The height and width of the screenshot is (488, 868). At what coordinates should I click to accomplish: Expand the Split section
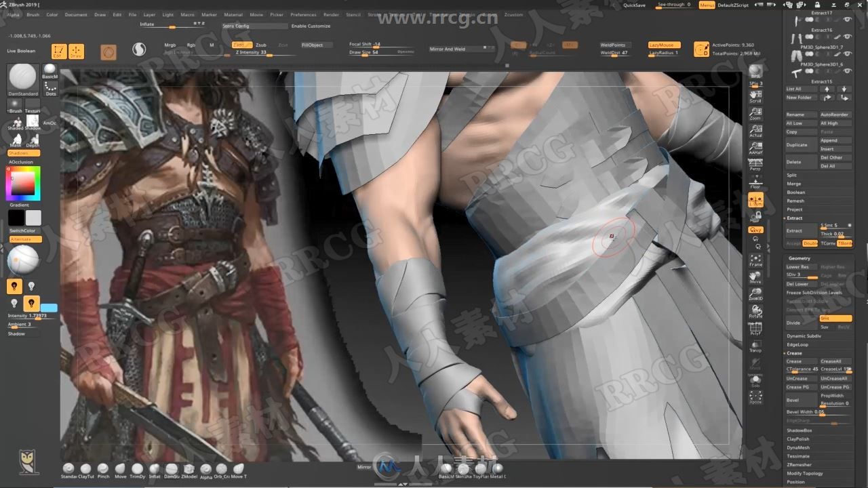click(791, 175)
